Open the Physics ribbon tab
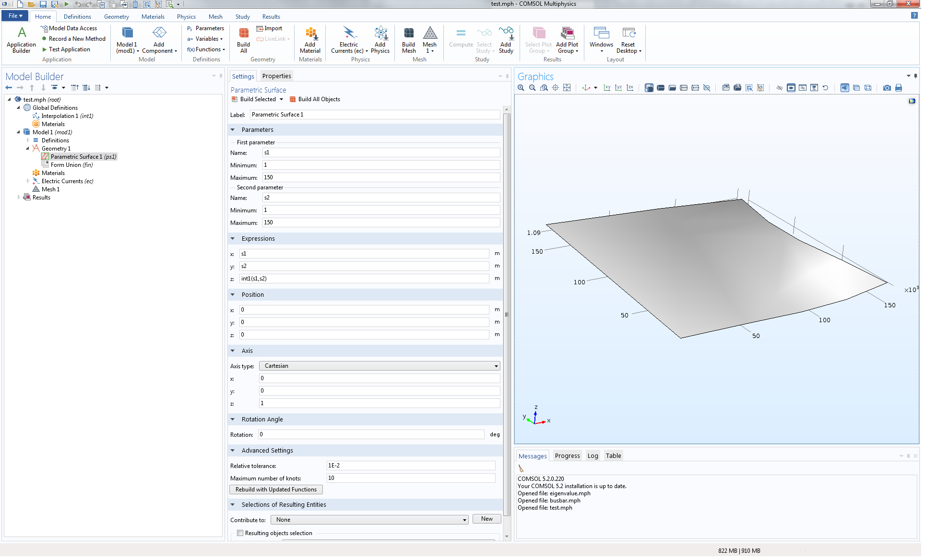Image resolution: width=925 pixels, height=560 pixels. point(186,16)
